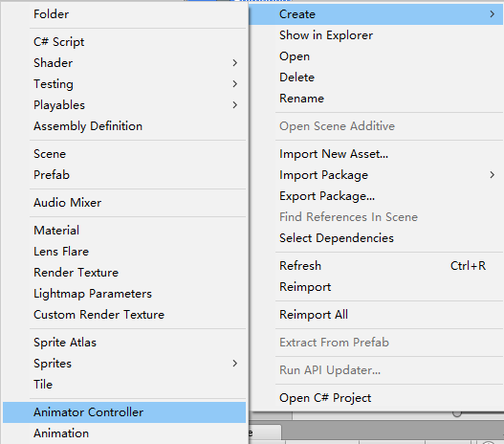The width and height of the screenshot is (504, 444).
Task: Click the icon size slider handle
Action: pyautogui.click(x=457, y=413)
